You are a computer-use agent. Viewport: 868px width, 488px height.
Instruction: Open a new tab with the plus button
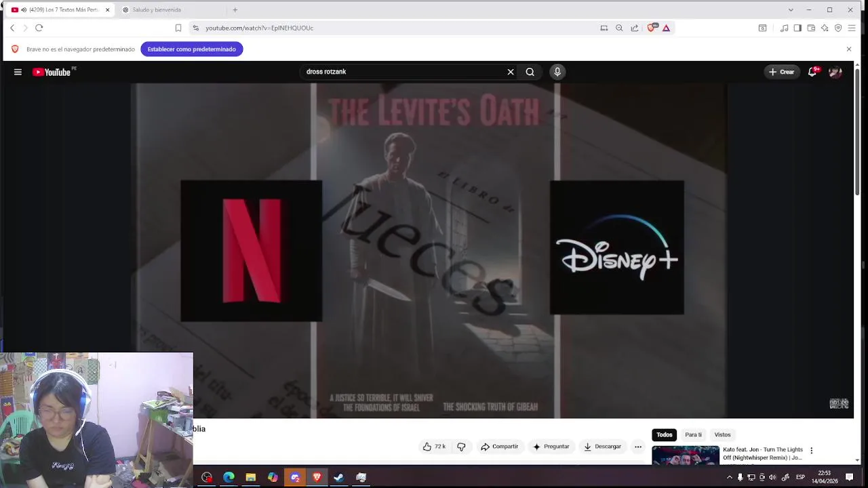click(235, 9)
